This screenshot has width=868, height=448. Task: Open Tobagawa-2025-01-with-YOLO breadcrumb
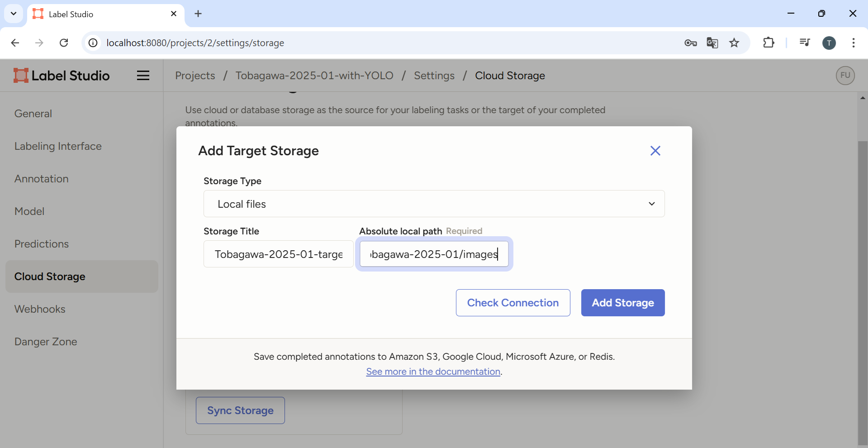[314, 76]
